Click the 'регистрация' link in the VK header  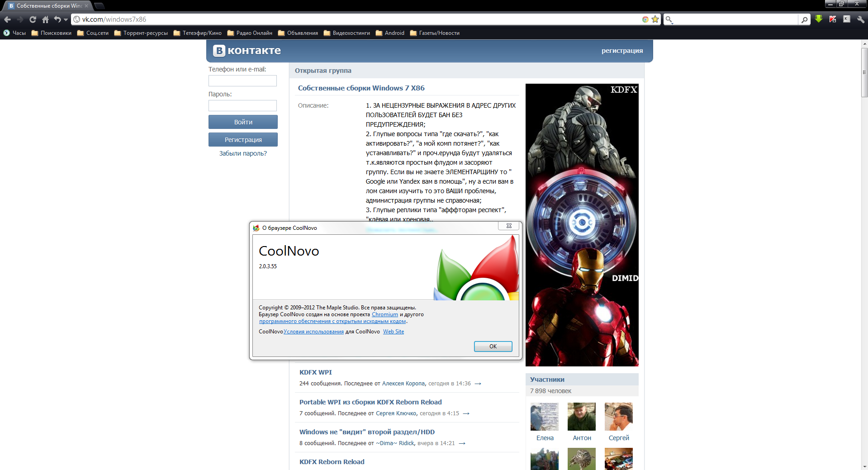[x=622, y=51]
